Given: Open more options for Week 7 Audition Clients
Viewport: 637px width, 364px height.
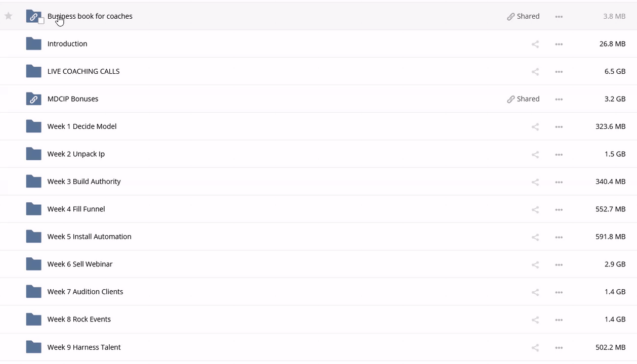Looking at the screenshot, I should (x=559, y=292).
